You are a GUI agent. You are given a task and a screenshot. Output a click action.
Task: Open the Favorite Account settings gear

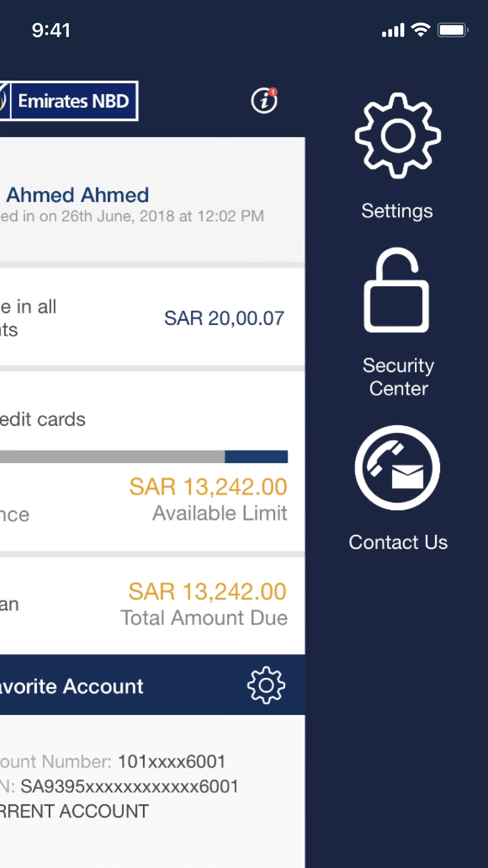pos(266,685)
